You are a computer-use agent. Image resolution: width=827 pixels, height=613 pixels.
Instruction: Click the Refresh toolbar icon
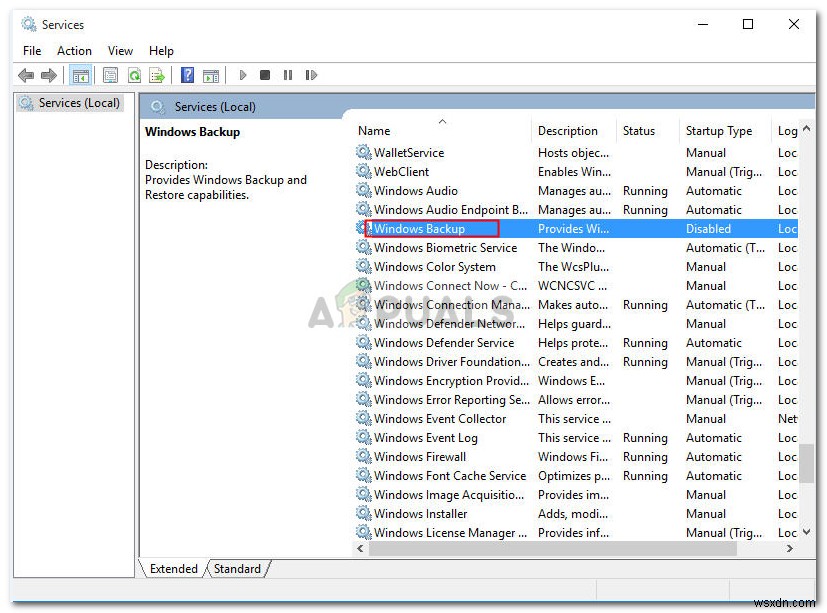pyautogui.click(x=134, y=75)
